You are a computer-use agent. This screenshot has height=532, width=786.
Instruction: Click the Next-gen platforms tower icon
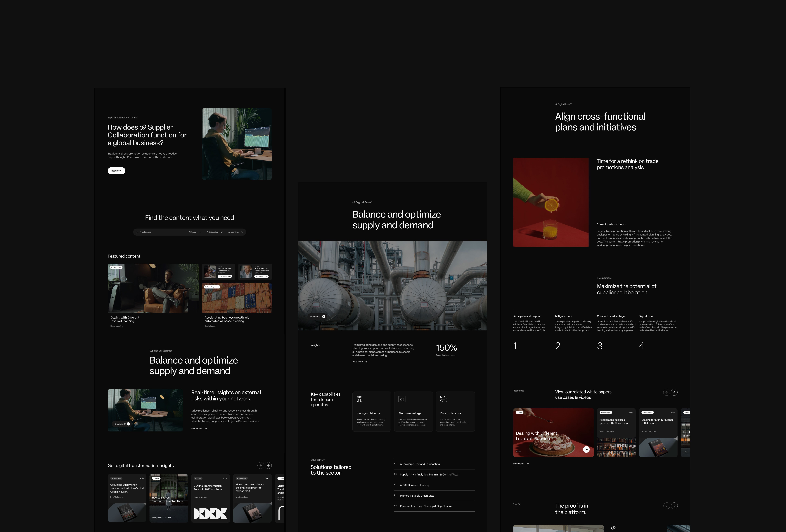(x=359, y=399)
